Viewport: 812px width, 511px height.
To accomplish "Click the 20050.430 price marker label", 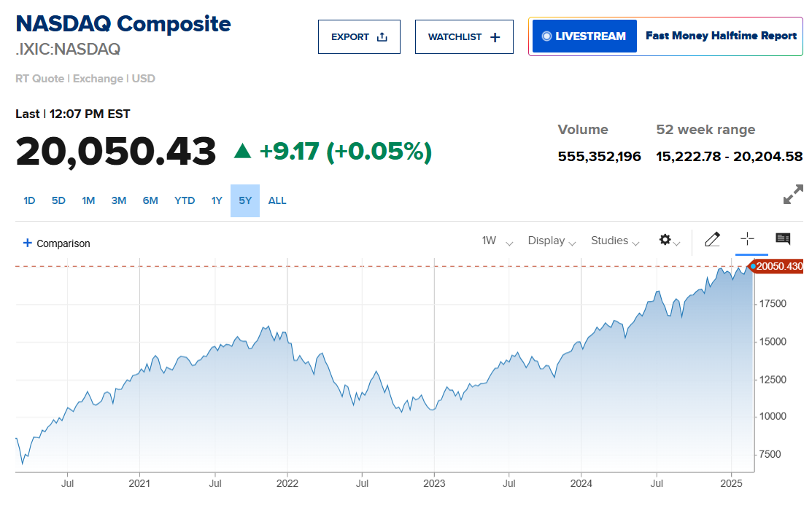I will [778, 267].
